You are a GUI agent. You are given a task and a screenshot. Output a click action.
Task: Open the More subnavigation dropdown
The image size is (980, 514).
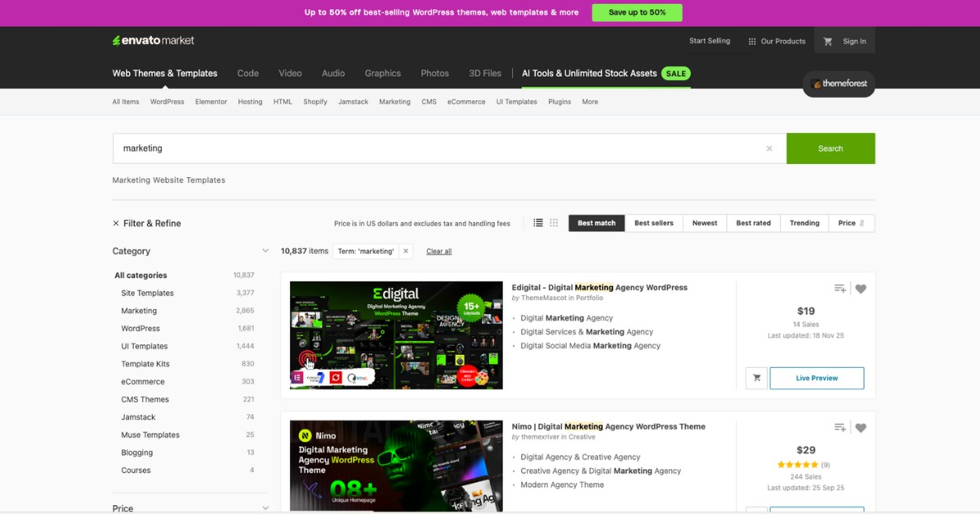(x=590, y=101)
